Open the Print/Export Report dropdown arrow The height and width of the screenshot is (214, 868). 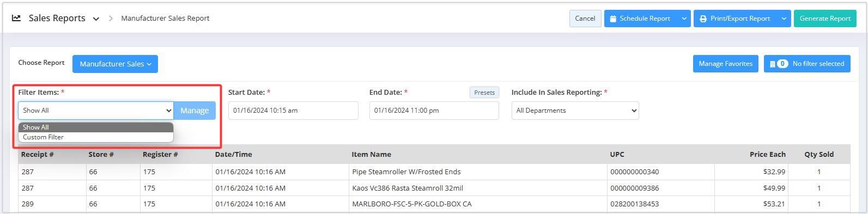tap(784, 19)
